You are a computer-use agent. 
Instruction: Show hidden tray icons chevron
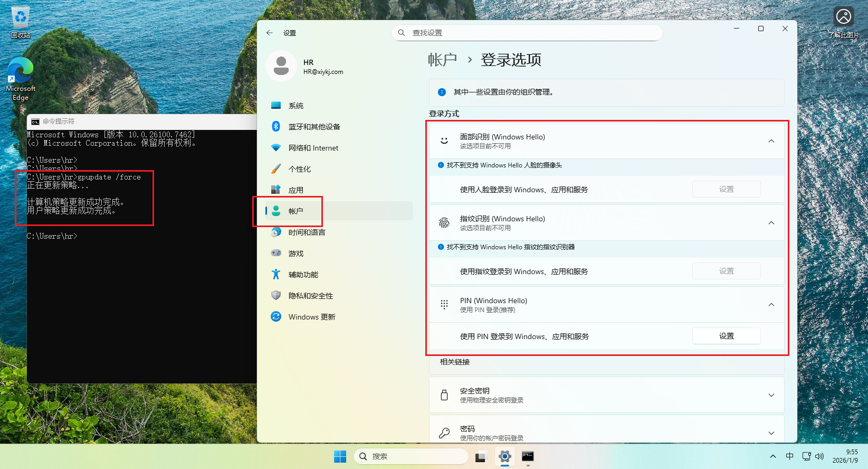coord(773,456)
